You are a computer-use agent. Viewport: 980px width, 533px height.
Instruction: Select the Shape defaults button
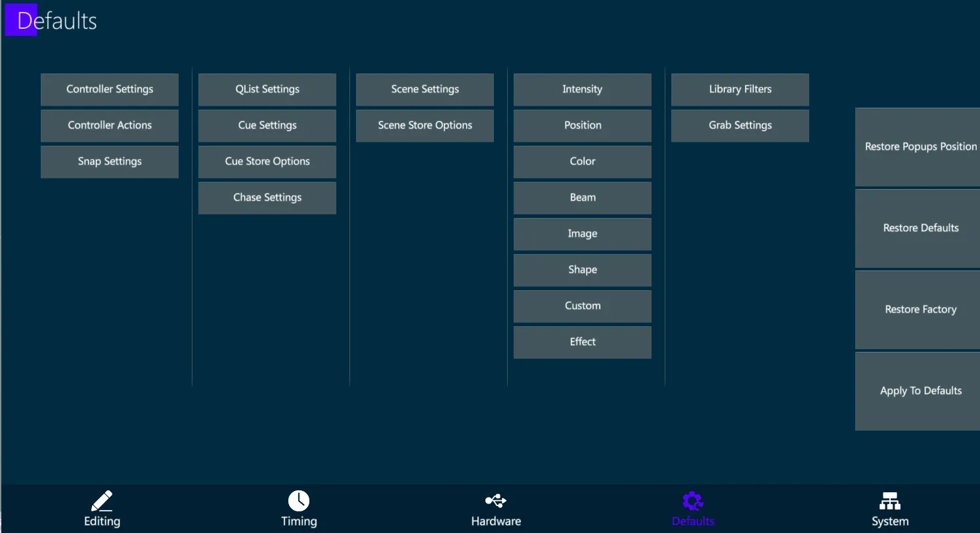(x=583, y=270)
